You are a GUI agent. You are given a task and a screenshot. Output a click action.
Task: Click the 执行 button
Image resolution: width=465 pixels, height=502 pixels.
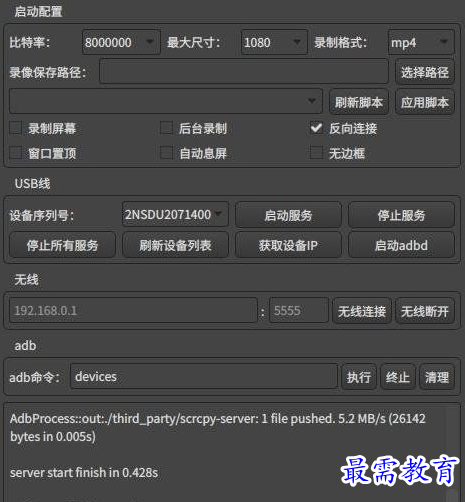click(x=359, y=377)
